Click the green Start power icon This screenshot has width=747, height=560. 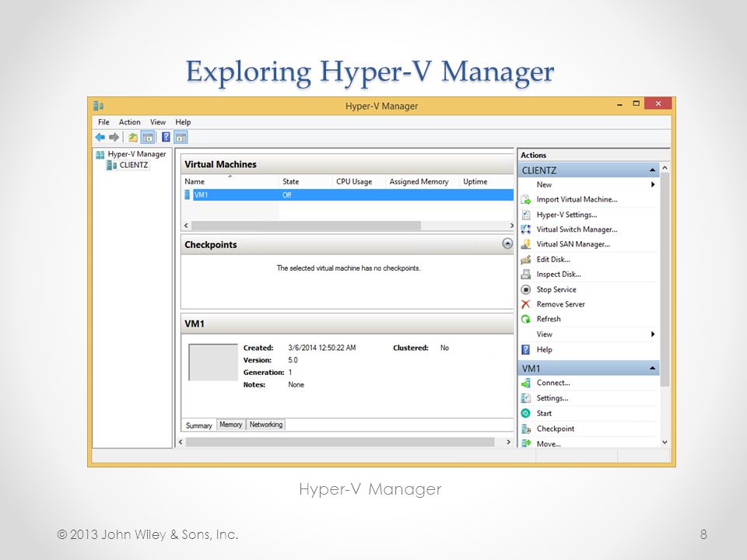(526, 413)
